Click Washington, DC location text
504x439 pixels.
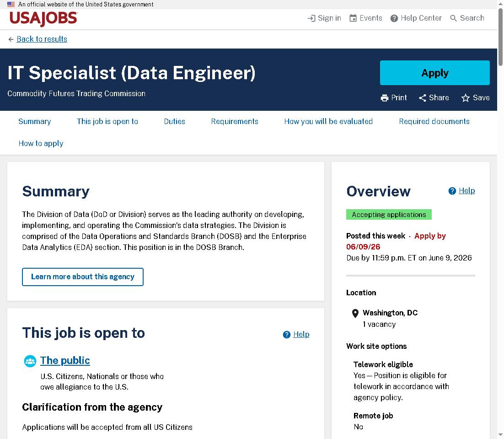(x=390, y=313)
